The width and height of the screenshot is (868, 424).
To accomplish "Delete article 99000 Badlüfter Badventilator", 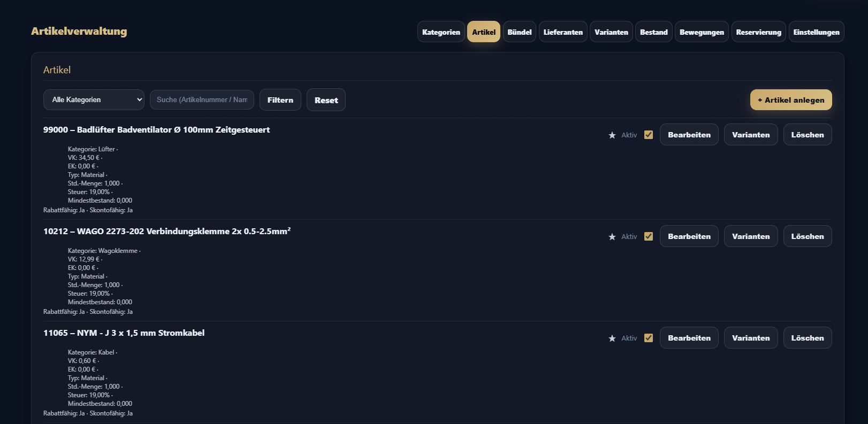I will coord(808,135).
